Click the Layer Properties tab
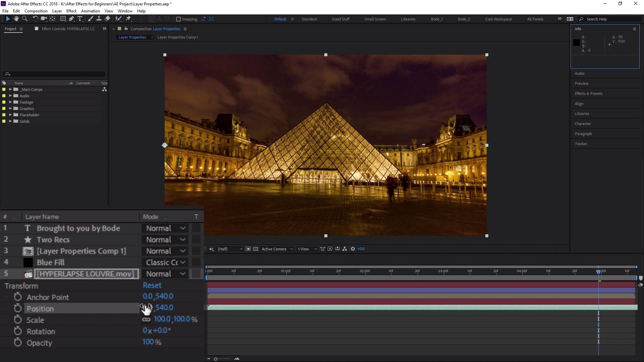This screenshot has height=362, width=644. click(x=132, y=37)
